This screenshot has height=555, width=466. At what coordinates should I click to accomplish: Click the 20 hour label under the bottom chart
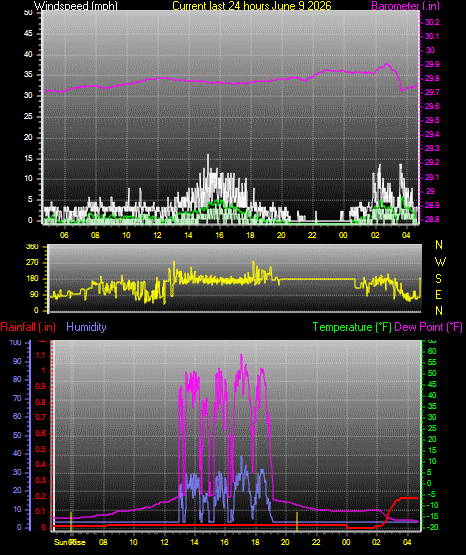click(x=285, y=542)
